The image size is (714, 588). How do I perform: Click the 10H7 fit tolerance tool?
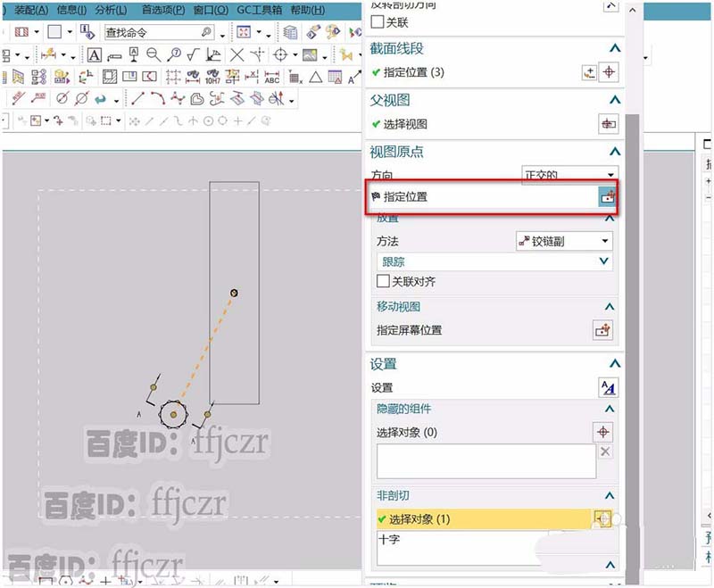(212, 77)
